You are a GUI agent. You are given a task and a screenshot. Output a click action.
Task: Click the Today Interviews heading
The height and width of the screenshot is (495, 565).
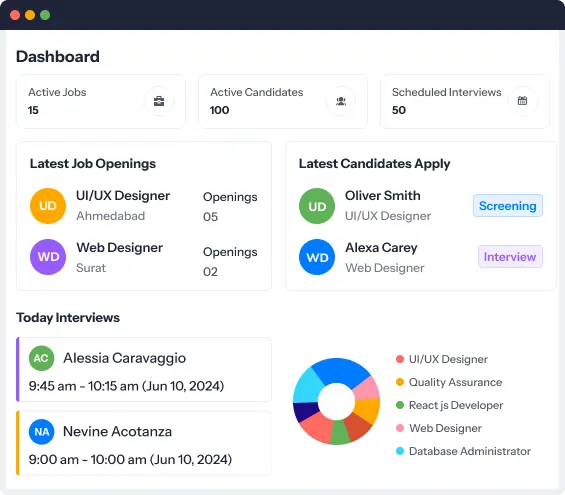pos(68,318)
